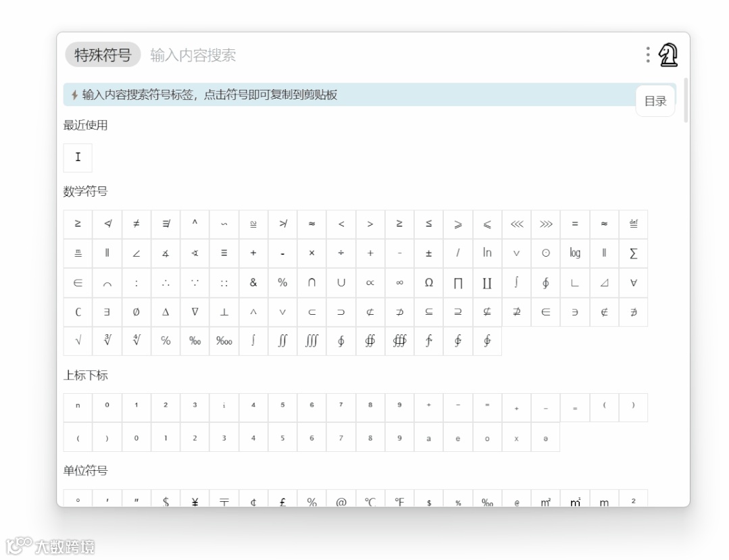Copy the triple integral ∭ symbol
The image size is (729, 560).
click(x=312, y=340)
